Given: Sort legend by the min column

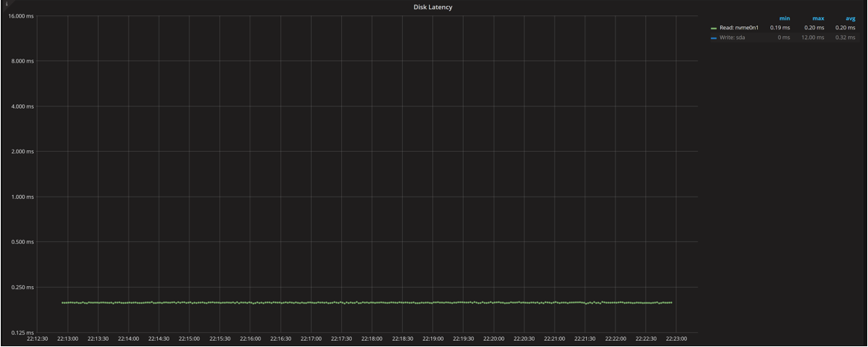Looking at the screenshot, I should [784, 18].
